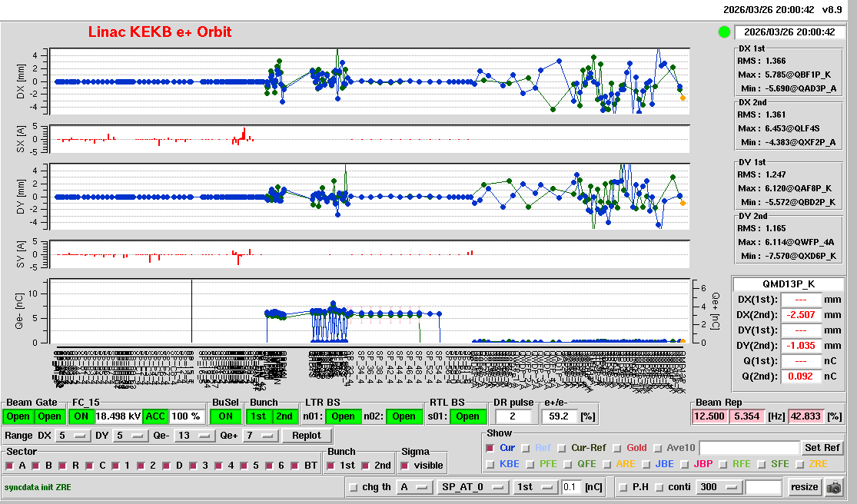Click the BuSel ON indicator
Image resolution: width=857 pixels, height=504 pixels.
point(224,416)
